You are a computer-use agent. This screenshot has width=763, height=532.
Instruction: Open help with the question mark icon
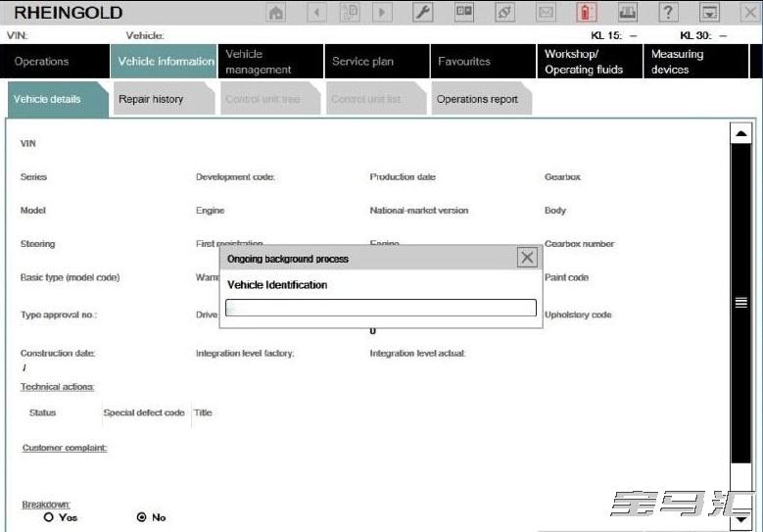[668, 12]
